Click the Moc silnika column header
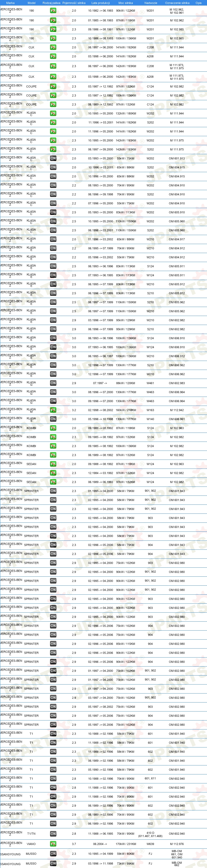The height and width of the screenshot is (868, 207). pyautogui.click(x=125, y=3)
